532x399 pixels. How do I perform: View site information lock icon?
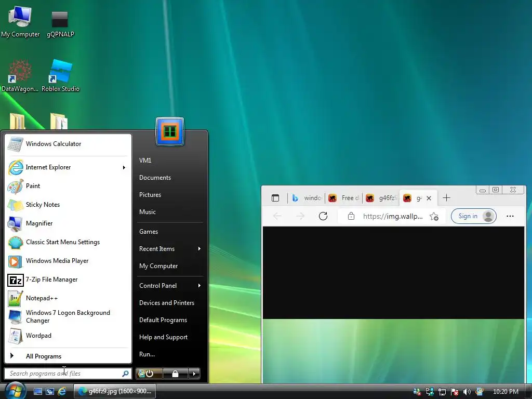tap(351, 217)
